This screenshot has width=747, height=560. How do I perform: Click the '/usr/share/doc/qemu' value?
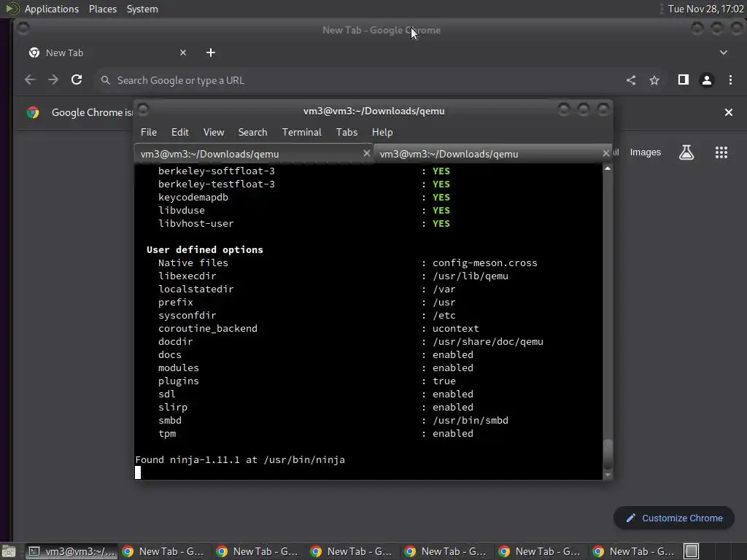click(x=488, y=342)
